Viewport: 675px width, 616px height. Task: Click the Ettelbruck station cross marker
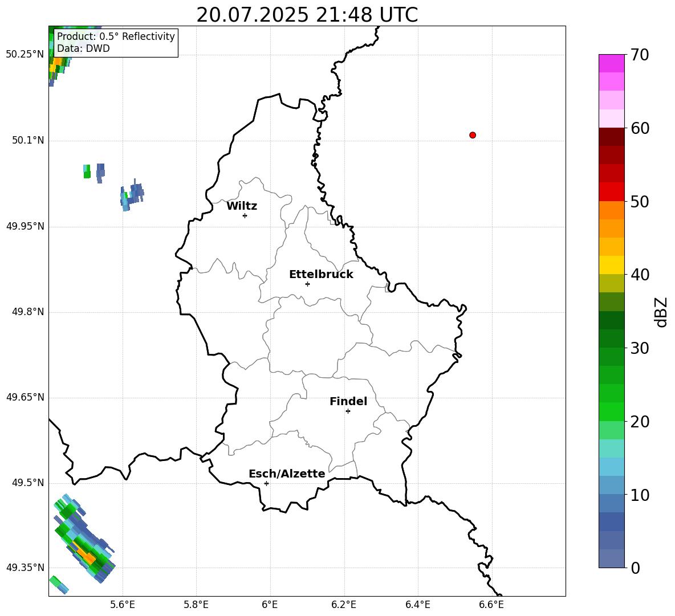(307, 284)
